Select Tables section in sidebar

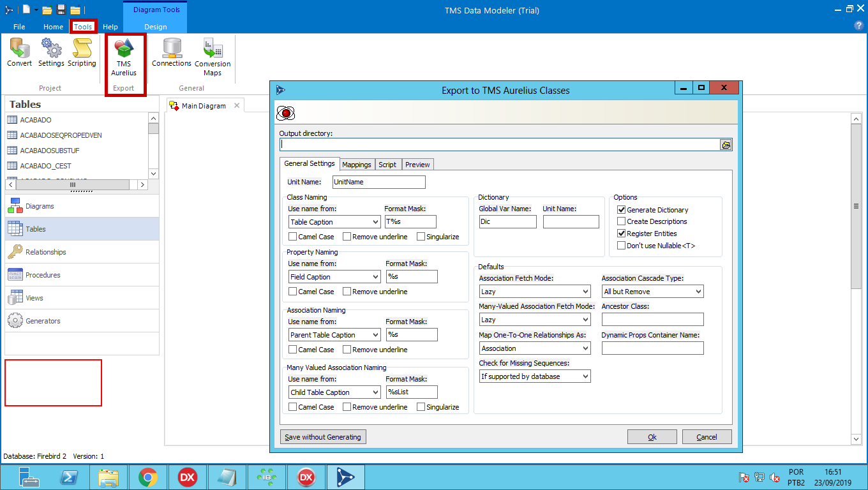coord(82,229)
